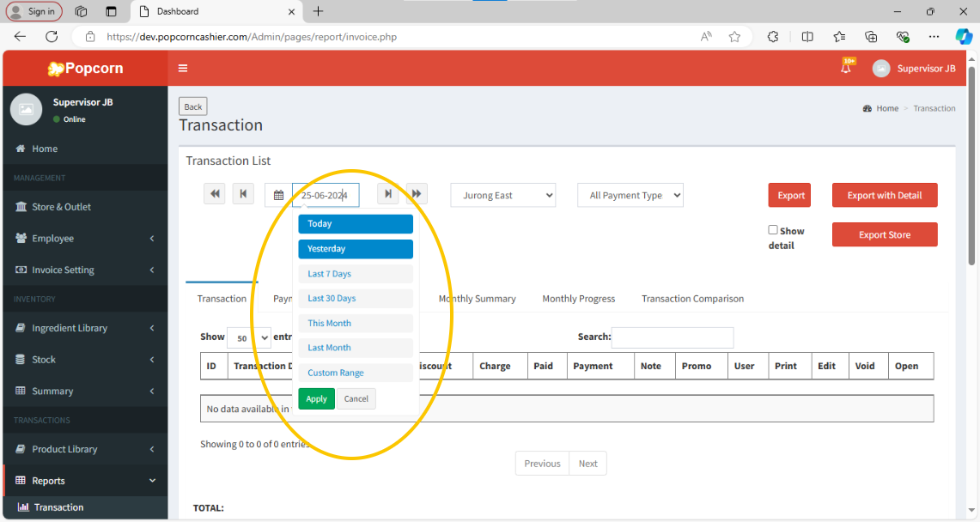Screen dimensions: 980x522
Task: Click the red Export button
Action: click(x=790, y=196)
